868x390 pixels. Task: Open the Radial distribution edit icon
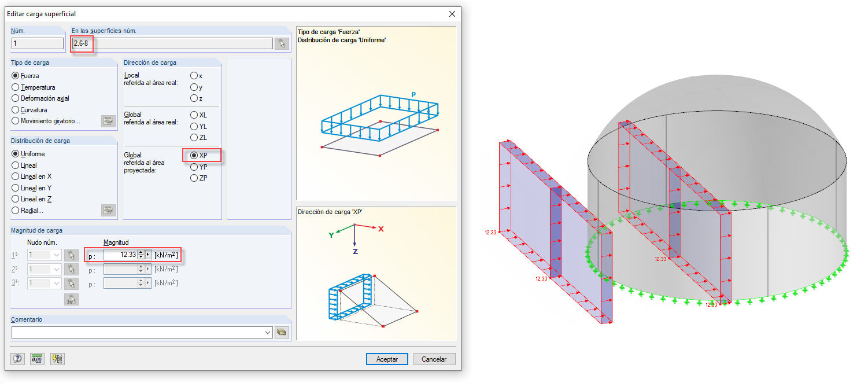pyautogui.click(x=109, y=211)
